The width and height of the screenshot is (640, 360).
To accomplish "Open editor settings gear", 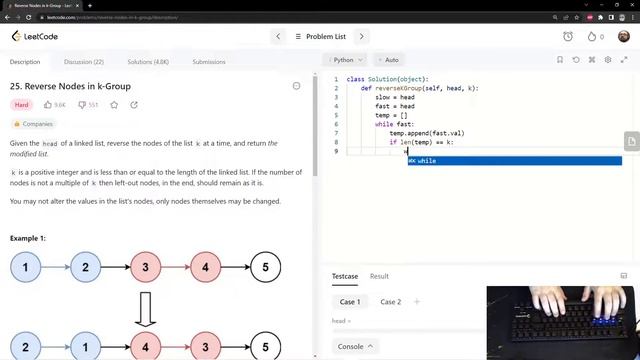I will tap(608, 60).
